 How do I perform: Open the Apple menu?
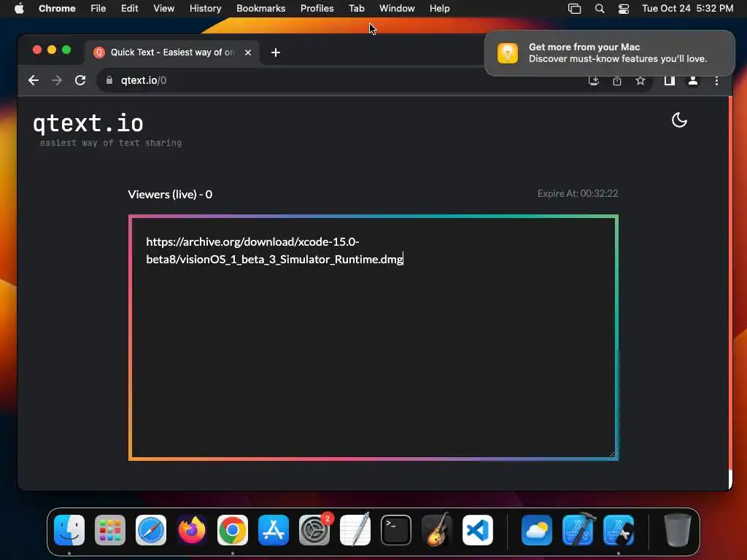19,9
